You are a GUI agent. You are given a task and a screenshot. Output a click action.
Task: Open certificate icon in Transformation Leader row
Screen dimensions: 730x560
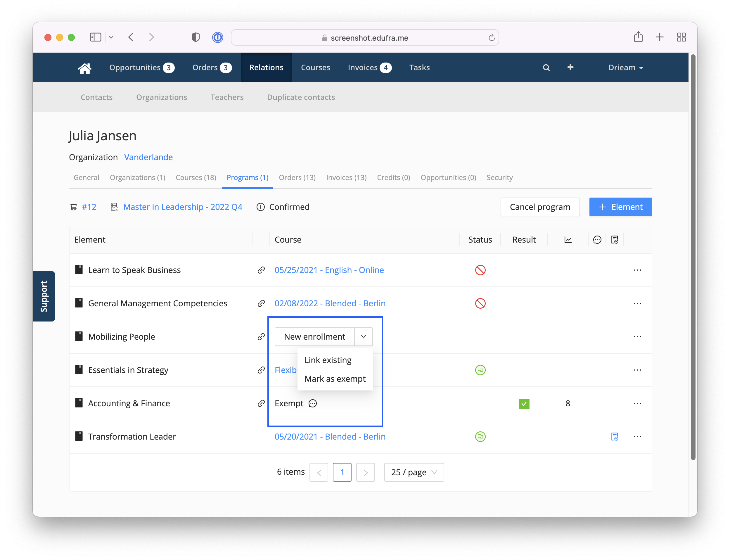(x=615, y=437)
